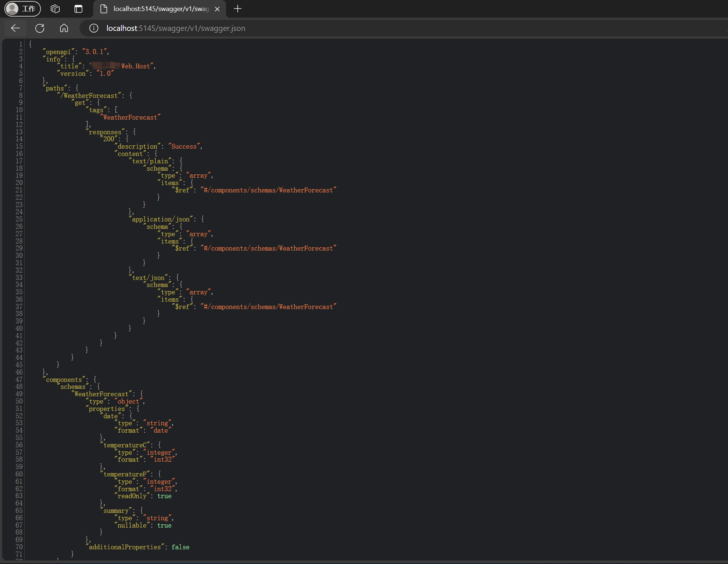View site information for localhost
Screen dimensions: 728x564
click(x=94, y=28)
